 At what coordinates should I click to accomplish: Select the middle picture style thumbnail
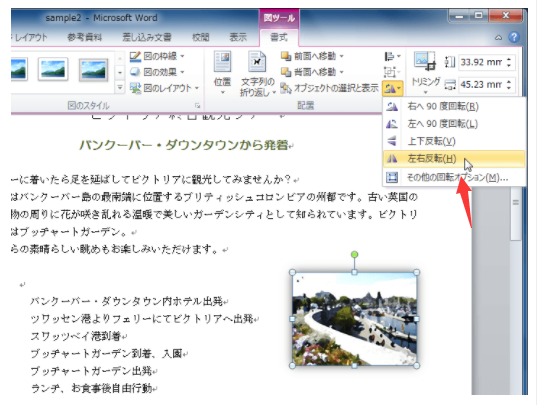tap(53, 69)
